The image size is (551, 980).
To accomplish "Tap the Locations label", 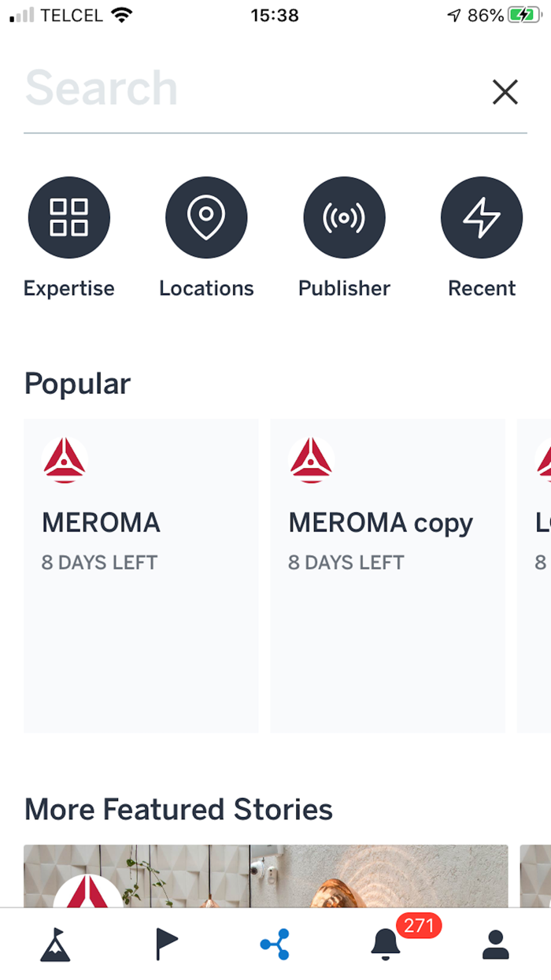I will pos(206,288).
